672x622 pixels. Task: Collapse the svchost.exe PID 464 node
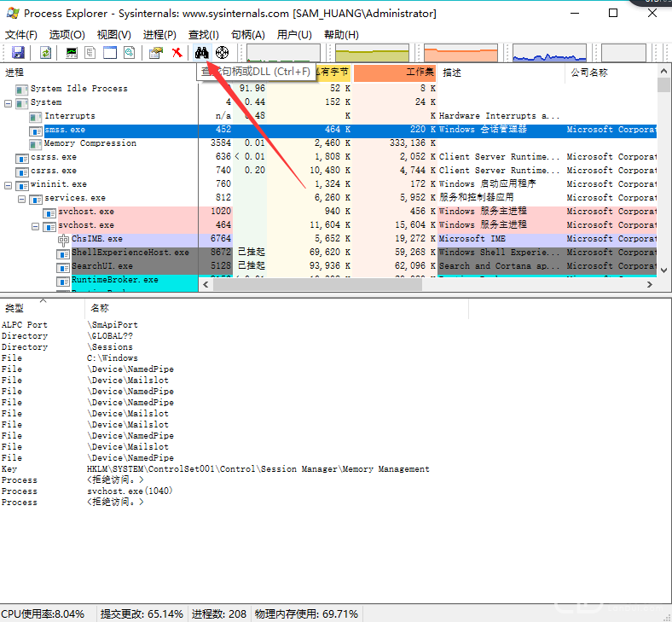[x=35, y=226]
